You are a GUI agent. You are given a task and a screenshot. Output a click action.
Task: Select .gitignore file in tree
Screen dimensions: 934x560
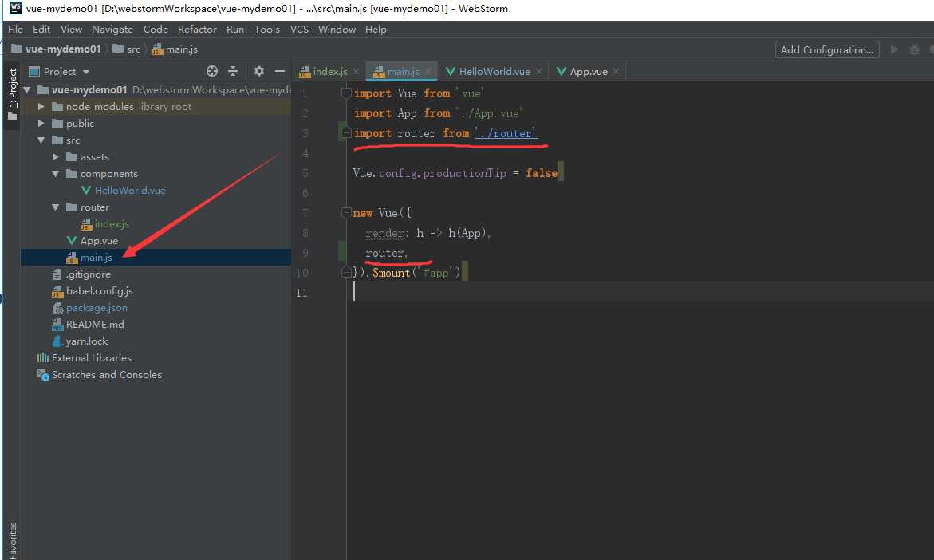[88, 274]
